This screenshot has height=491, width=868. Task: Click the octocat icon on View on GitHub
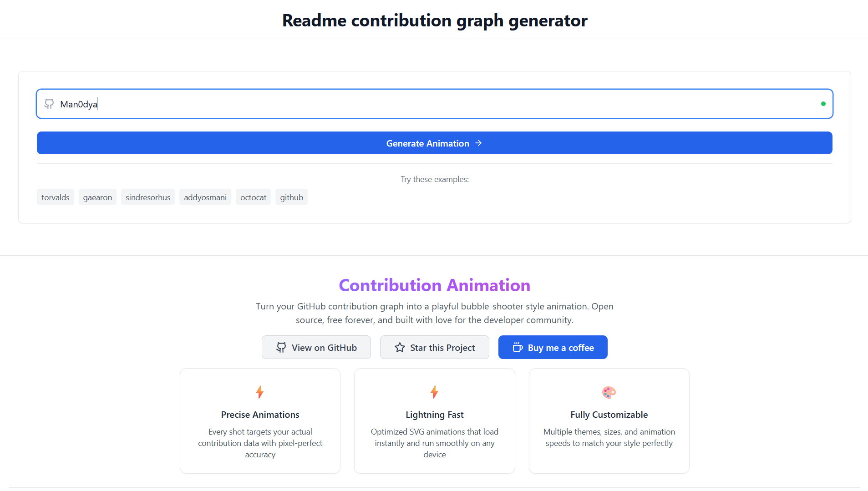point(282,347)
